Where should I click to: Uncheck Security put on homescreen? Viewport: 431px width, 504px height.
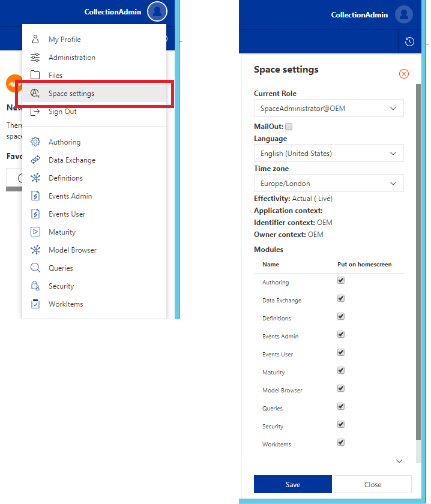(x=341, y=424)
